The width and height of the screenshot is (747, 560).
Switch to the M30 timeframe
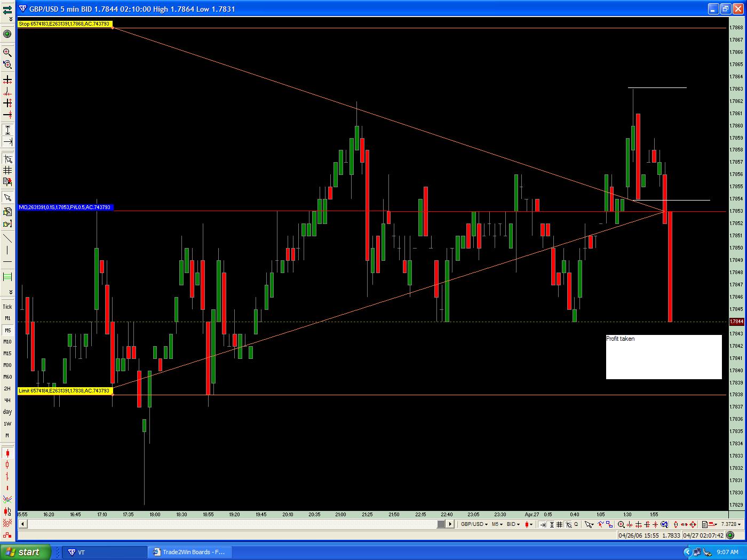click(x=7, y=365)
